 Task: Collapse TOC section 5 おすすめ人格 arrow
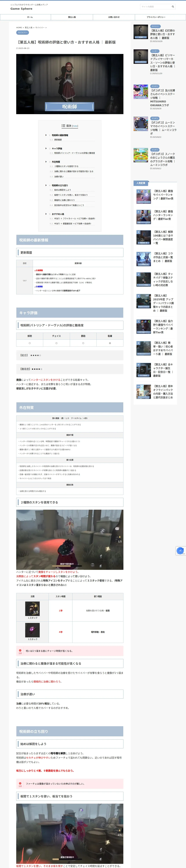(46, 214)
